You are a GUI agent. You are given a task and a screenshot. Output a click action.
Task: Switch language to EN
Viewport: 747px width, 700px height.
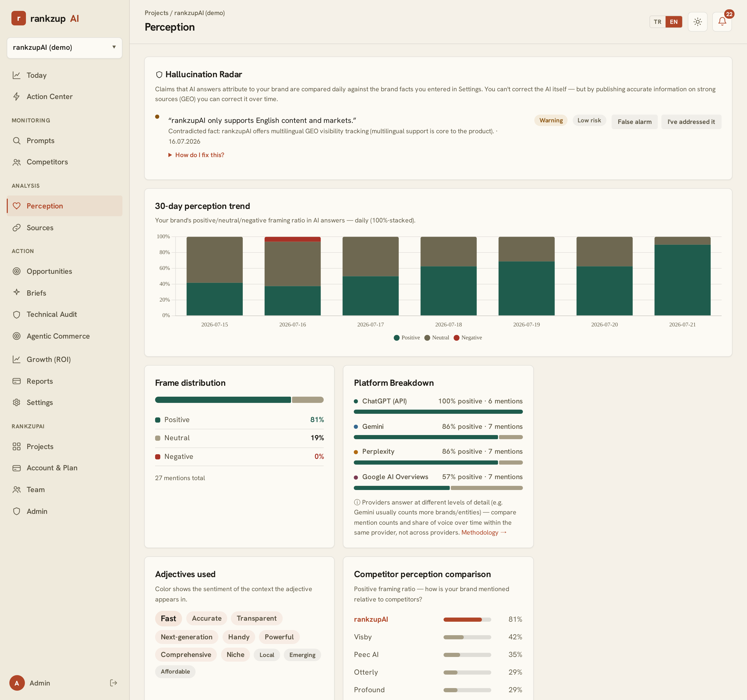674,22
